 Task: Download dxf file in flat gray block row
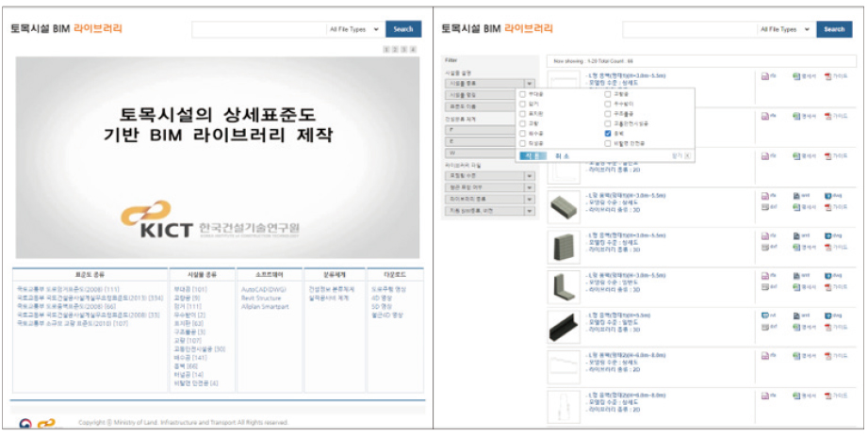point(769,207)
